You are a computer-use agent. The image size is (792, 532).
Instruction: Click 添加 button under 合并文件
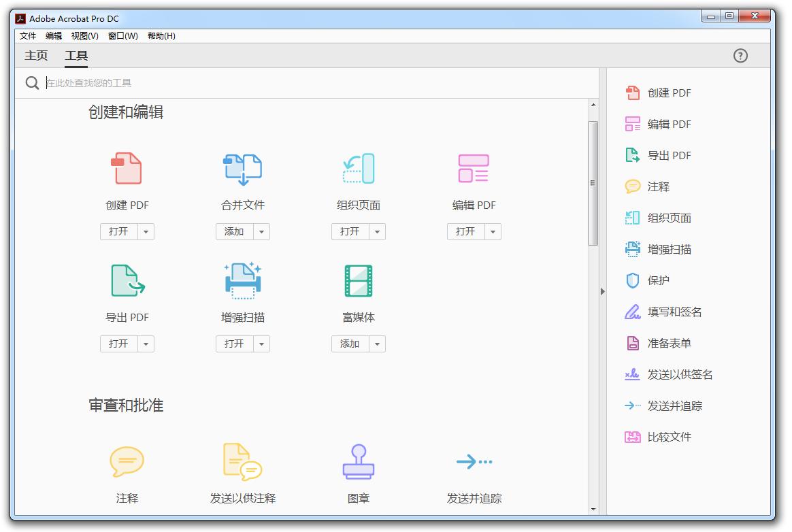(235, 232)
